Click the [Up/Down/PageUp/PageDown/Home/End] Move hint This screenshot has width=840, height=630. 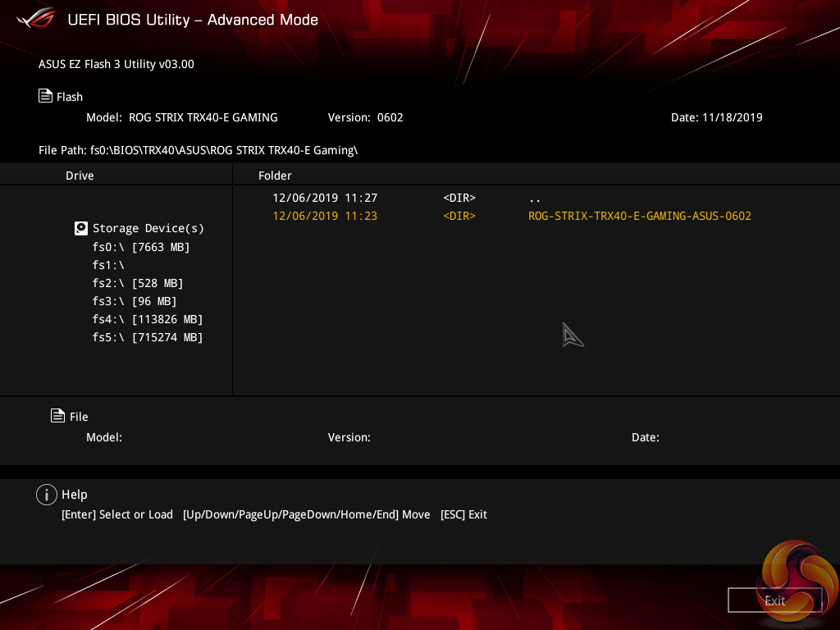point(307,514)
